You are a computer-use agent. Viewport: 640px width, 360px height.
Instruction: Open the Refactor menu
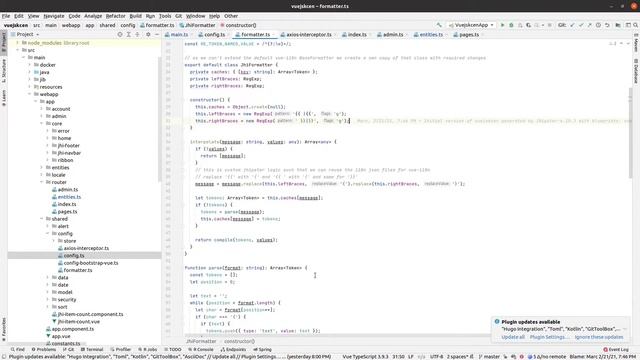116,16
